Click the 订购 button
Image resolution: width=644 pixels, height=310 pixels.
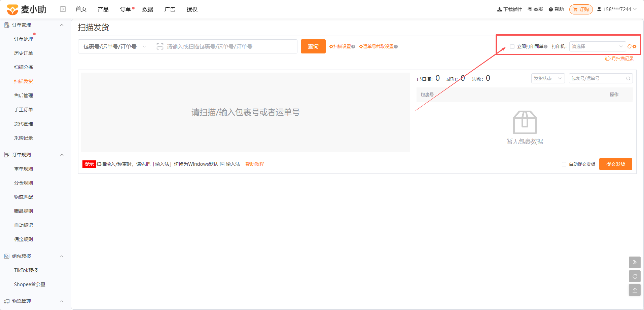click(x=581, y=9)
